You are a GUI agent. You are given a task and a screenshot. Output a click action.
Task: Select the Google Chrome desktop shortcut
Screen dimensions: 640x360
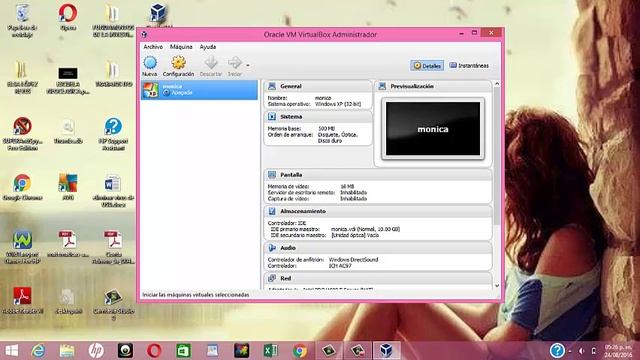click(22, 187)
